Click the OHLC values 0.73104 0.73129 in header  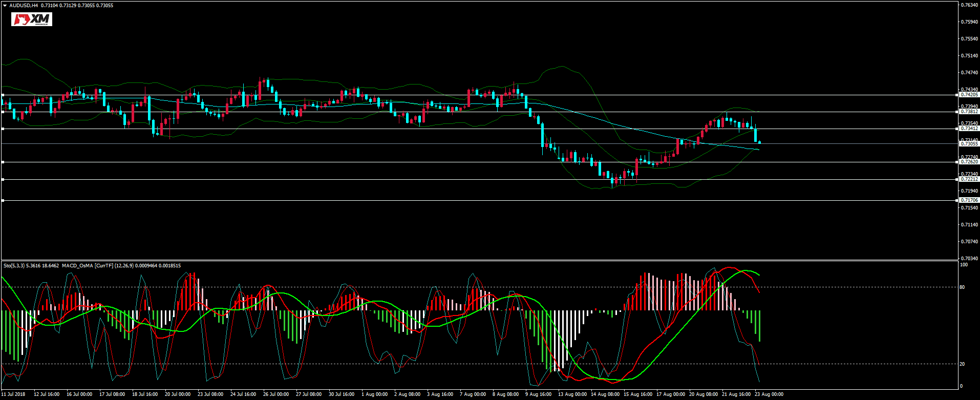pos(59,6)
